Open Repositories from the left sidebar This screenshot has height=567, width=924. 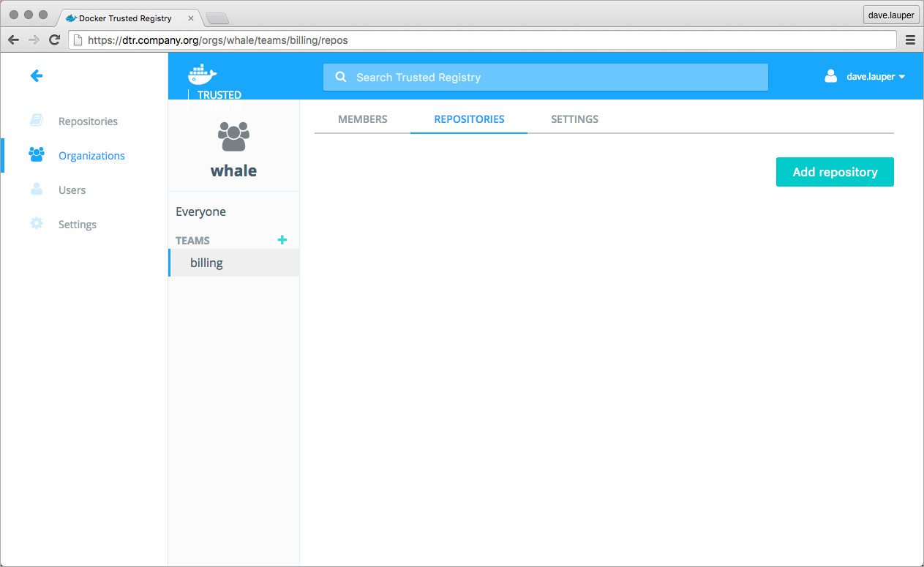tap(88, 121)
